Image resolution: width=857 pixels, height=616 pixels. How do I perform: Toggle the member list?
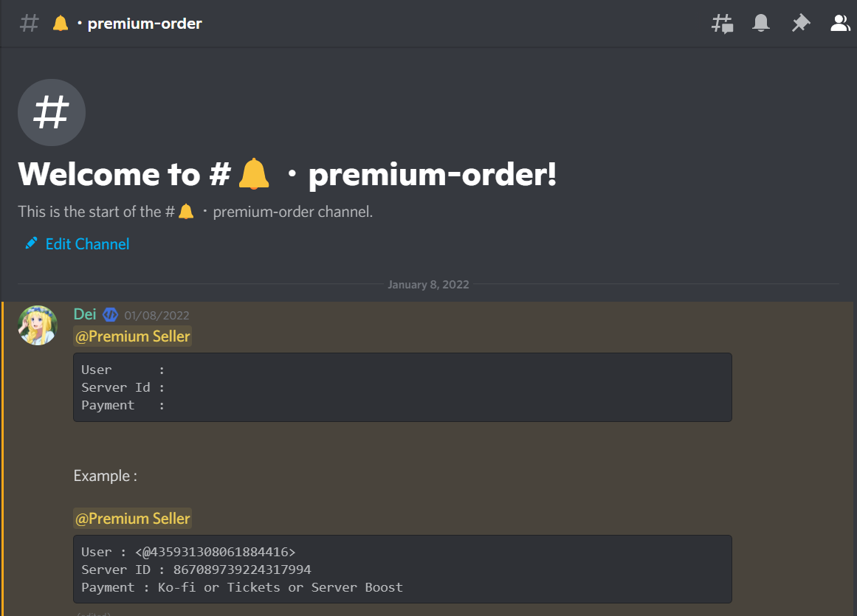[840, 24]
